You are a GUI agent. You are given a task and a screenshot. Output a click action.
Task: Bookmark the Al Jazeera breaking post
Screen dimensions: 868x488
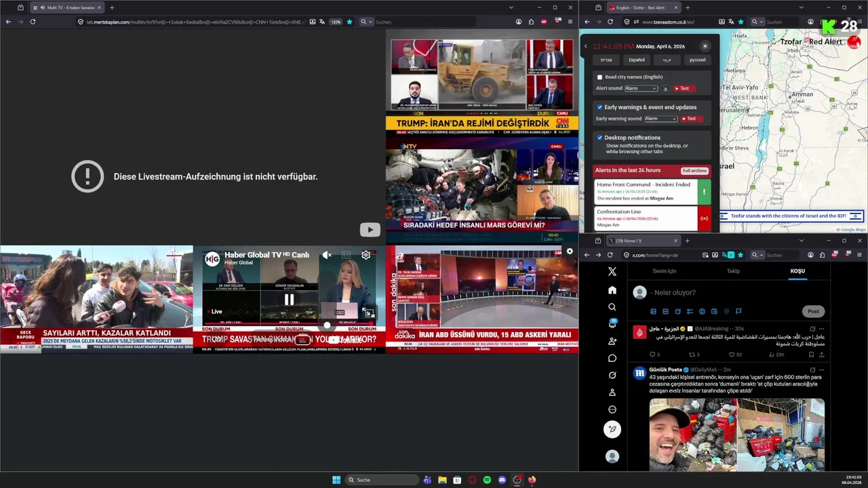pos(811,354)
